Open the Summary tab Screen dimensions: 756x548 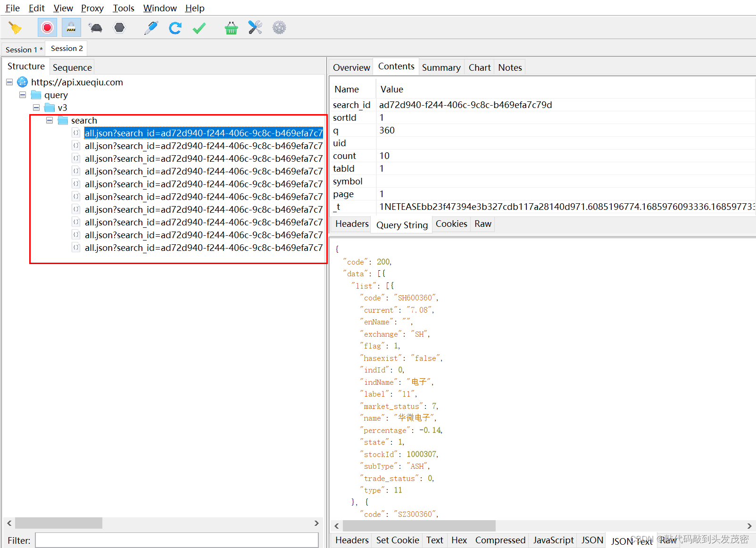pyautogui.click(x=441, y=67)
